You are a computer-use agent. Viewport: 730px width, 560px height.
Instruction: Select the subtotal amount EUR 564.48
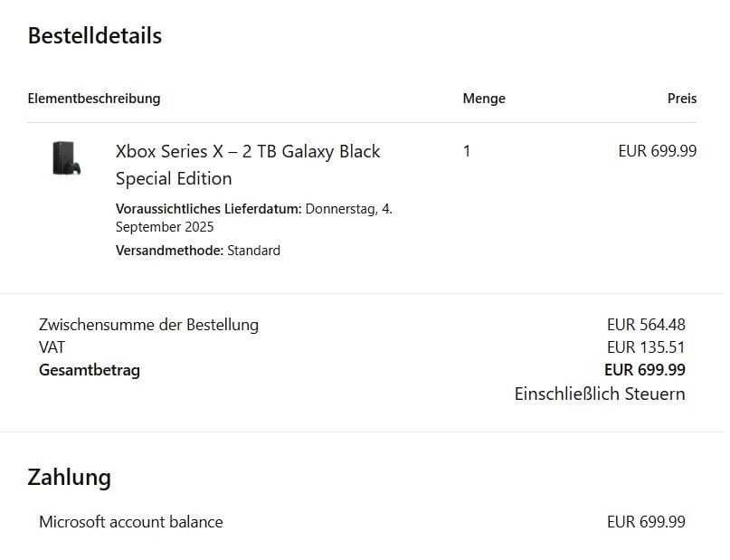[646, 325]
